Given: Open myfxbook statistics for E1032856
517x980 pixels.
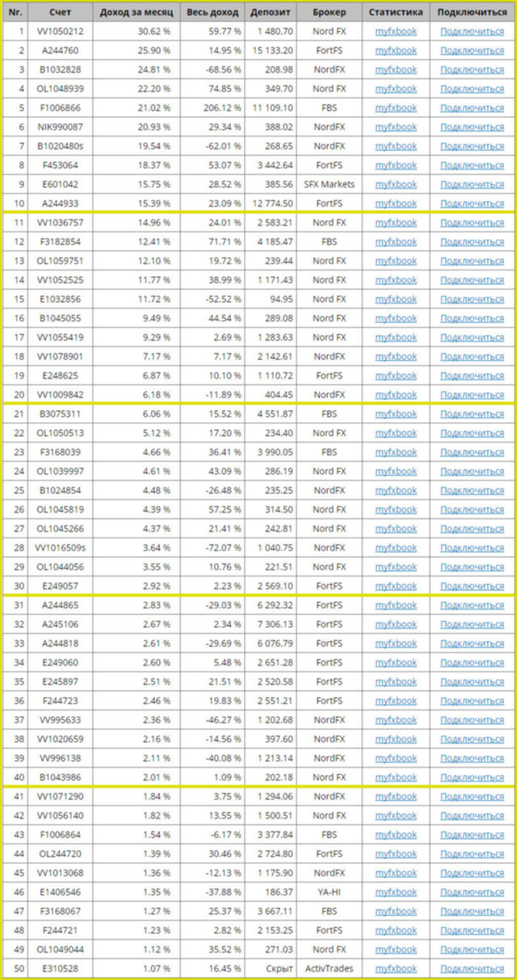Looking at the screenshot, I should pyautogui.click(x=396, y=299).
